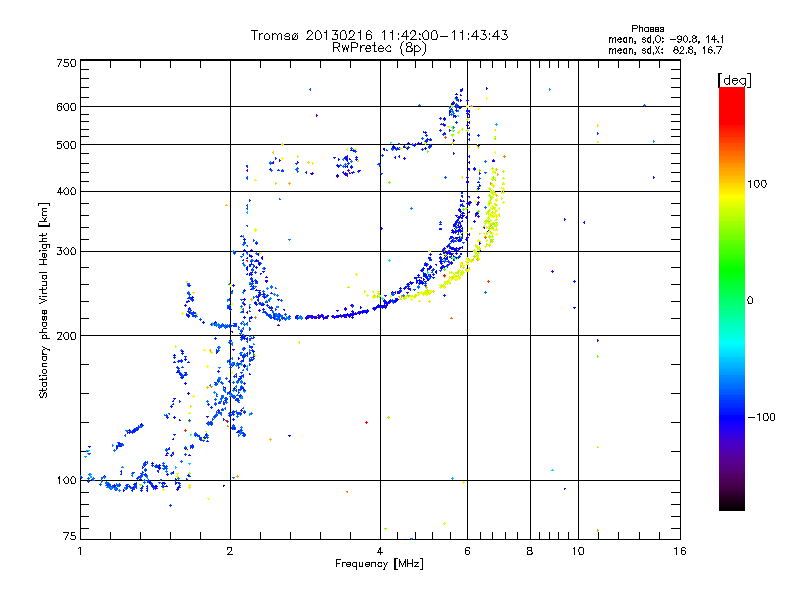Click the plot title 'Tromsø 20130216 11:42:00-11:43:43'
The width and height of the screenshot is (800, 600).
pyautogui.click(x=379, y=35)
